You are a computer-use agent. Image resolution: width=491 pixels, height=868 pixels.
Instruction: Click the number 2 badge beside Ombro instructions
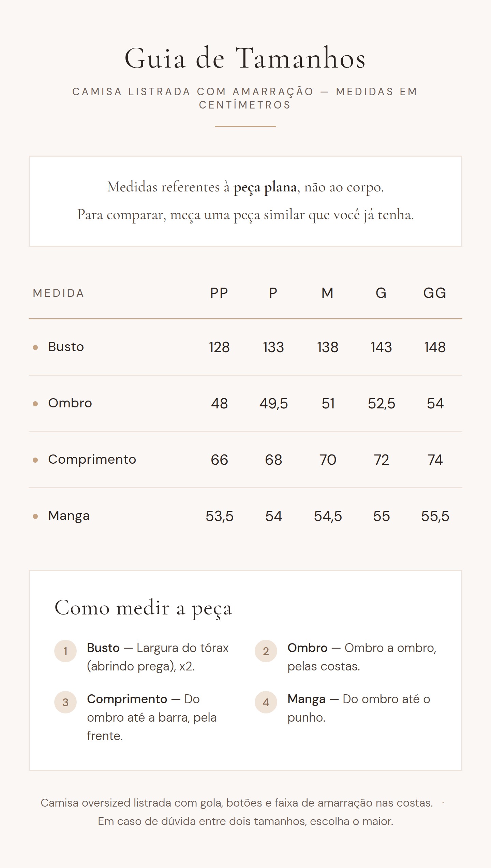266,651
